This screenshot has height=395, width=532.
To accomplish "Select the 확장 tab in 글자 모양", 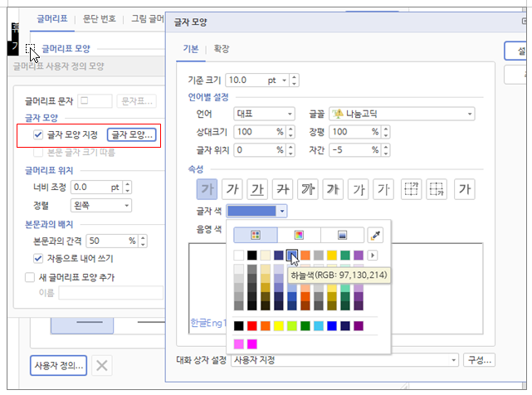I will coord(222,49).
